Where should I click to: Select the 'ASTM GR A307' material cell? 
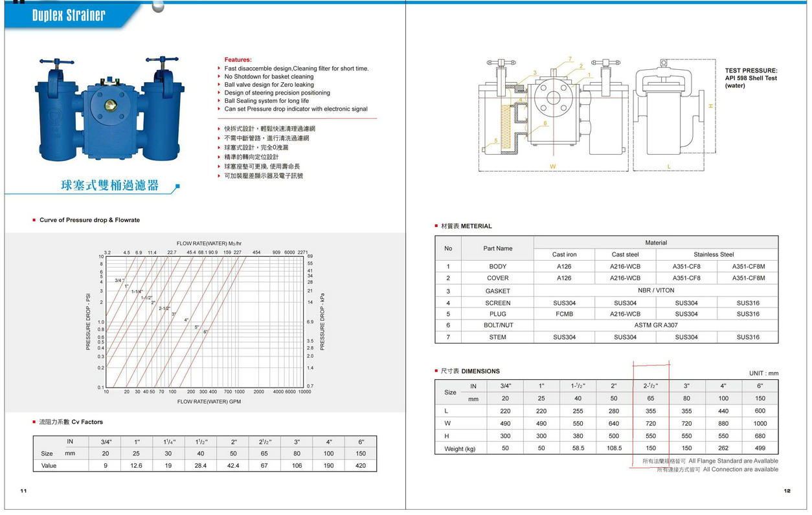[656, 325]
